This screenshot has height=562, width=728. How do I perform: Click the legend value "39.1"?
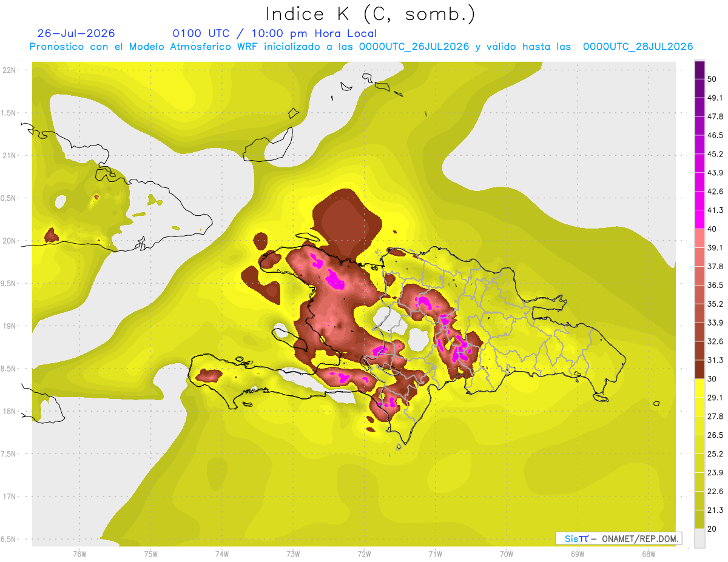point(715,247)
